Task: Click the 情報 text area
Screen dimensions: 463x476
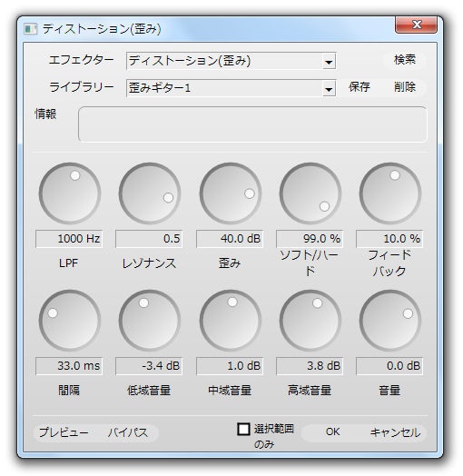Action: pyautogui.click(x=252, y=124)
